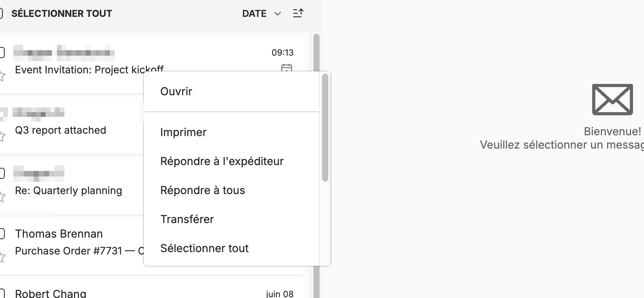
Task: Star the Q3 report attached message
Action: (x=2, y=136)
